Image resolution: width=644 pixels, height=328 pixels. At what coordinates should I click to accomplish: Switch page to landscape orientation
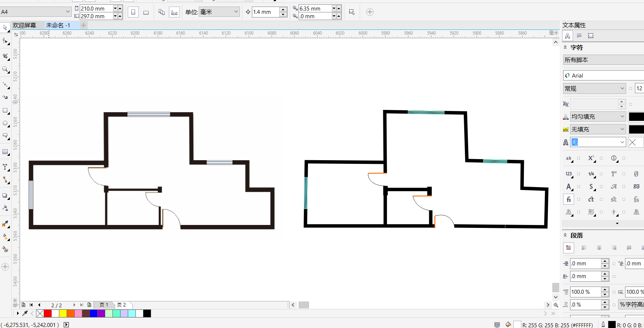[146, 12]
